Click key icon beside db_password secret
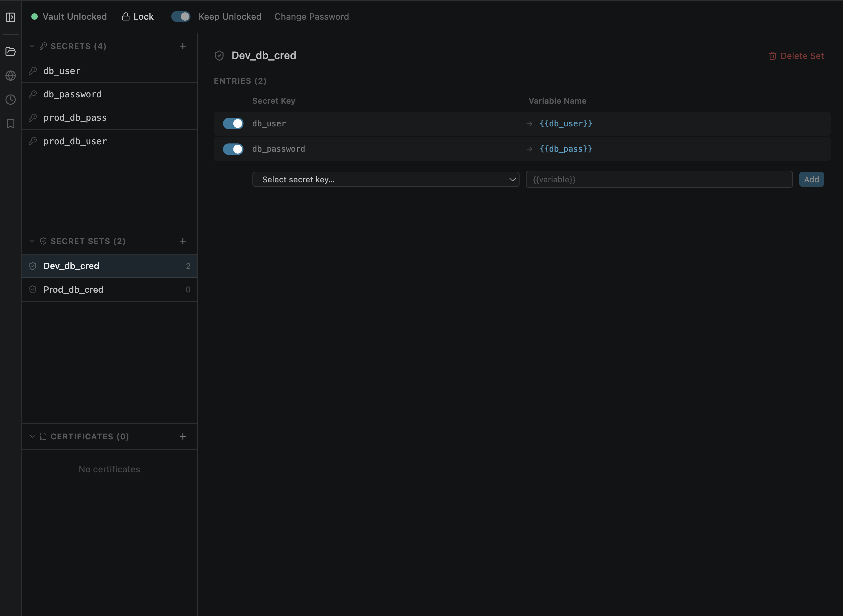Image resolution: width=843 pixels, height=616 pixels. [33, 94]
